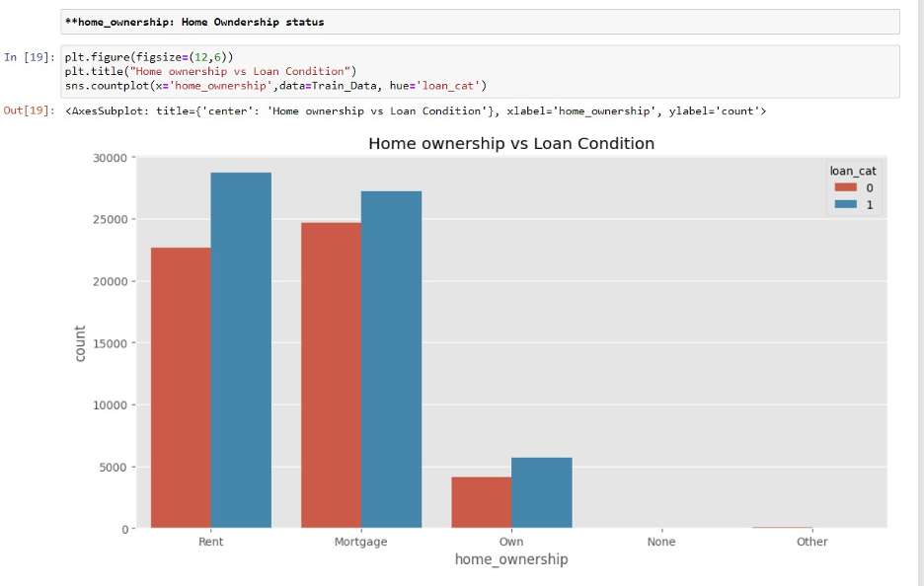Select the chart title Home ownership vs Loan Condition
Image resolution: width=924 pixels, height=586 pixels.
pos(509,143)
